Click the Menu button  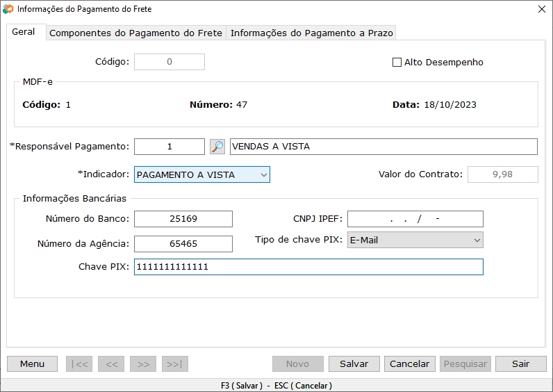tap(32, 364)
